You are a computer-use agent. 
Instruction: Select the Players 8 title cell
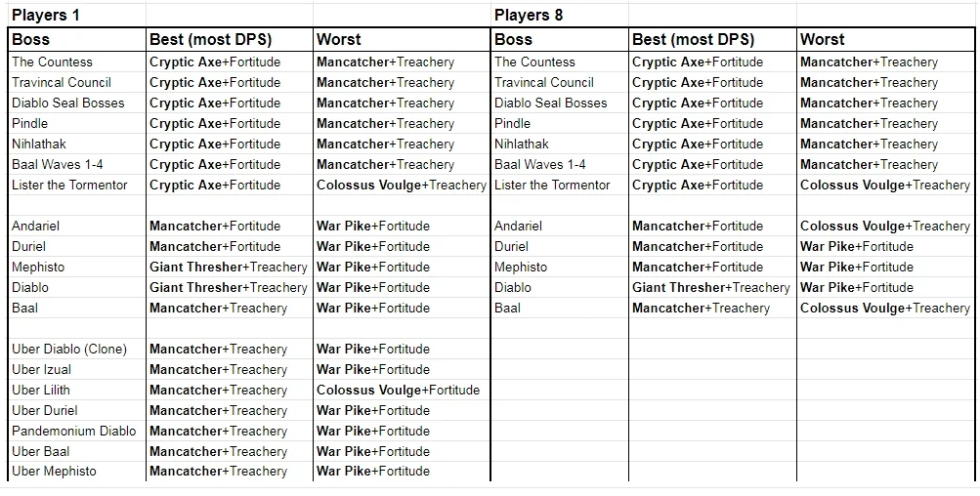coord(529,15)
